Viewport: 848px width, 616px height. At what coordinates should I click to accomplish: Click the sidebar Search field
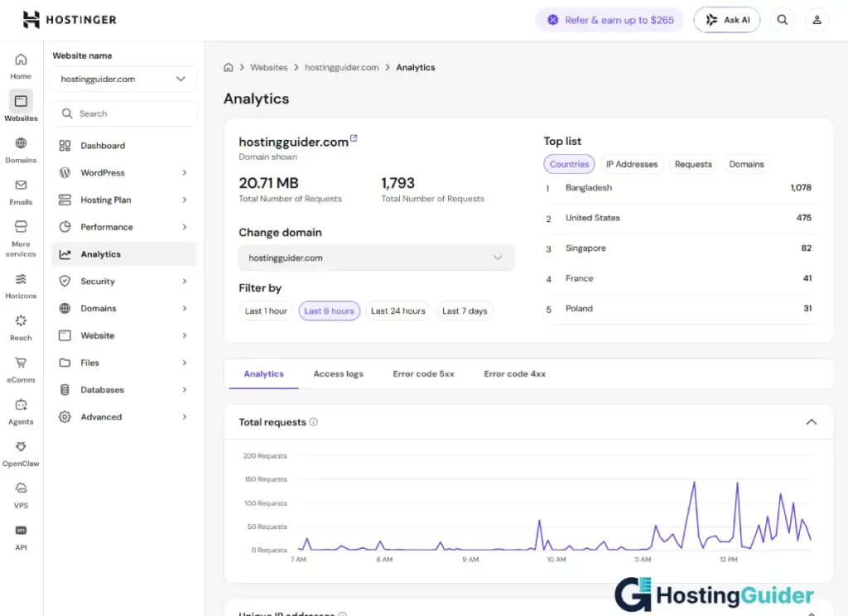[124, 113]
